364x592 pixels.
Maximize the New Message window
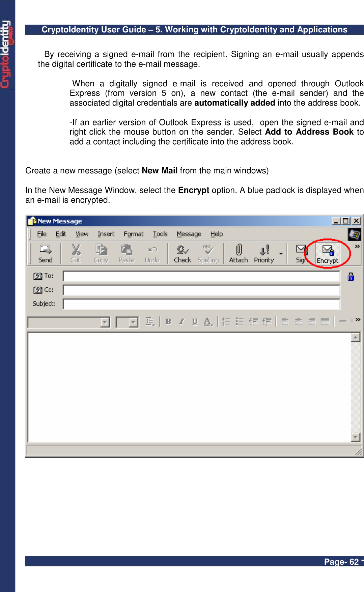(346, 221)
